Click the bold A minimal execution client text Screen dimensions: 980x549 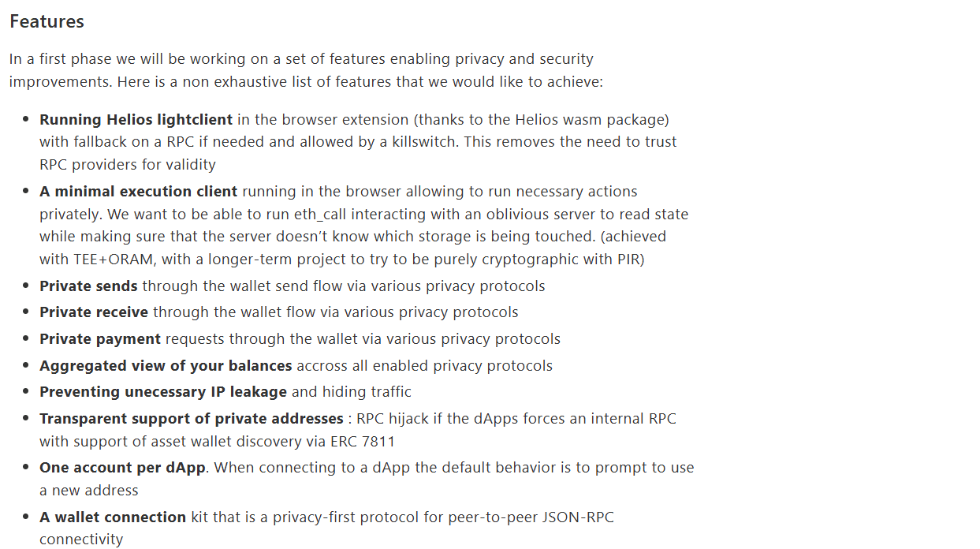point(138,192)
